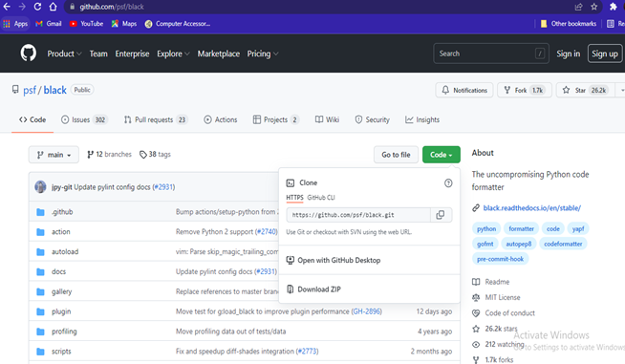Open the psf owner link

tap(30, 90)
